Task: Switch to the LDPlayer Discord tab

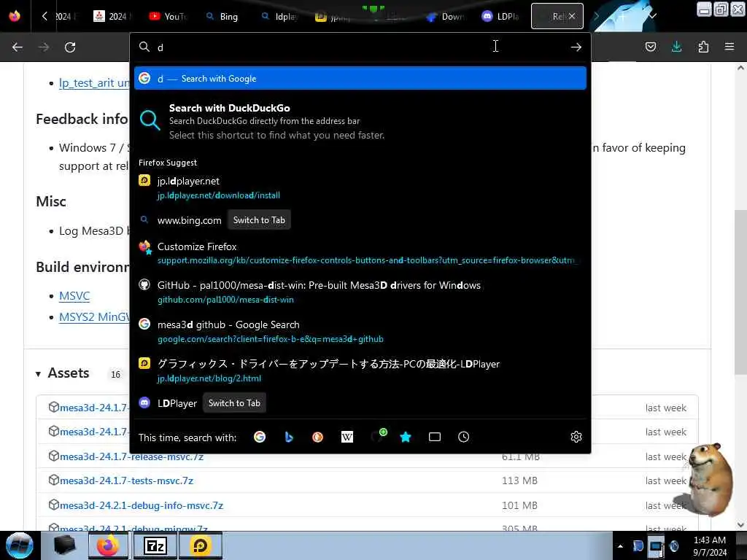Action: click(x=500, y=16)
